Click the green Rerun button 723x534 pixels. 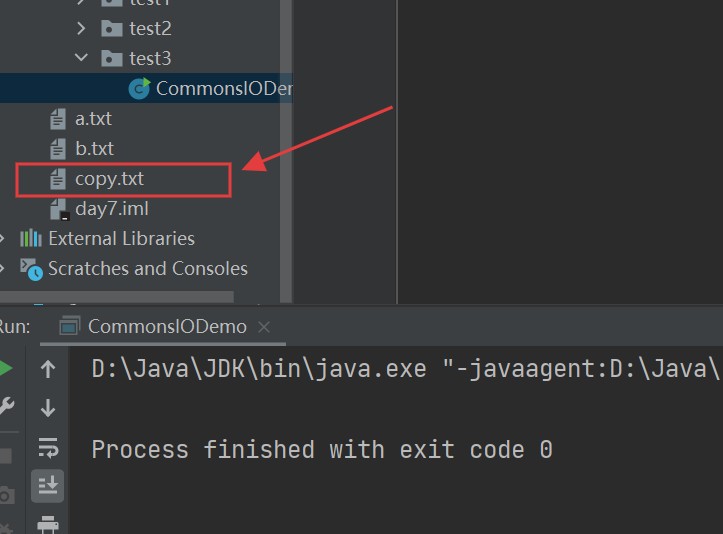click(6, 369)
